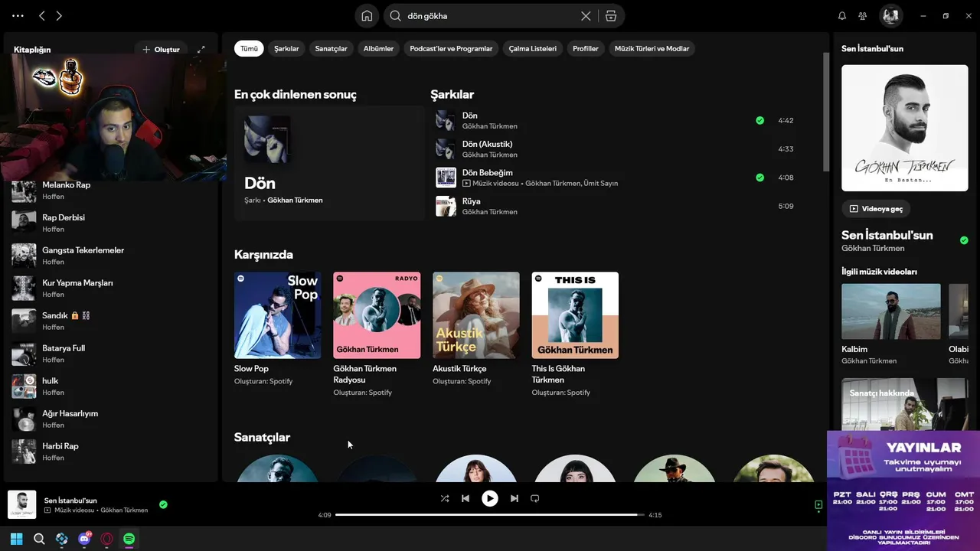Click the Videoya geç button

876,208
